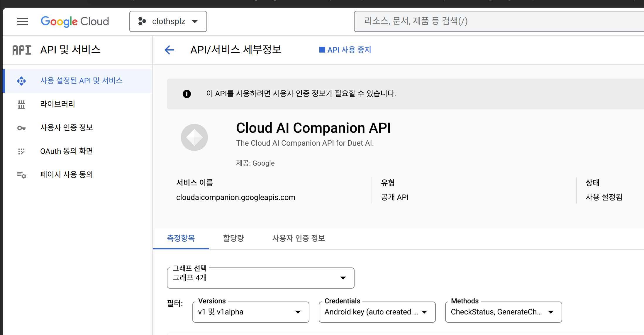The height and width of the screenshot is (335, 644).
Task: Click the API 사용 중지 button
Action: click(x=345, y=50)
